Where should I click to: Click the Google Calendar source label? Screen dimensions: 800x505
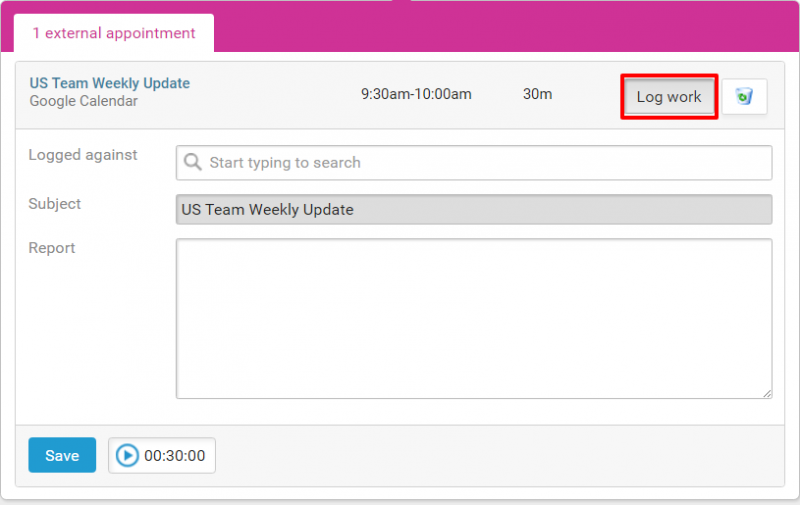(84, 101)
